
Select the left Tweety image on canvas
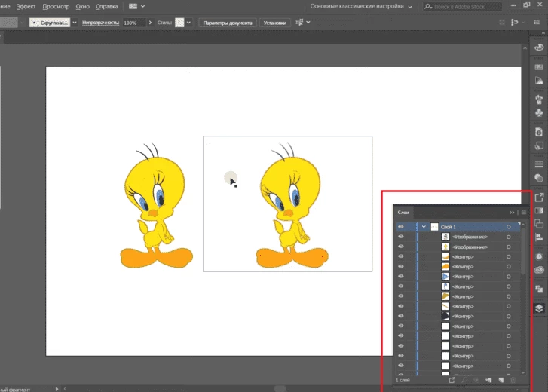coord(156,206)
